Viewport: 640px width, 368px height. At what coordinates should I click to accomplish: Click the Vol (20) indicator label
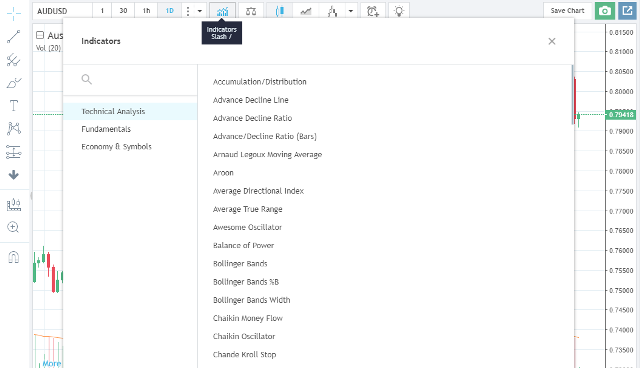[48, 48]
